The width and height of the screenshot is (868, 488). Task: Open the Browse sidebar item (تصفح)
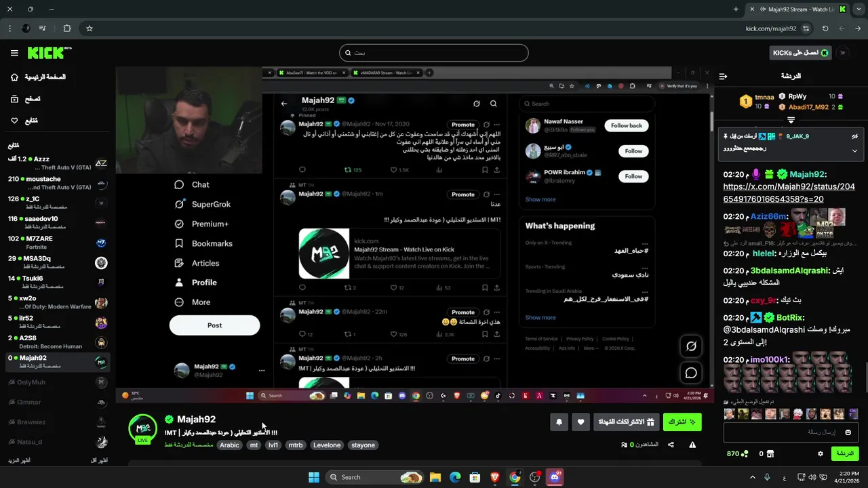coord(25,99)
